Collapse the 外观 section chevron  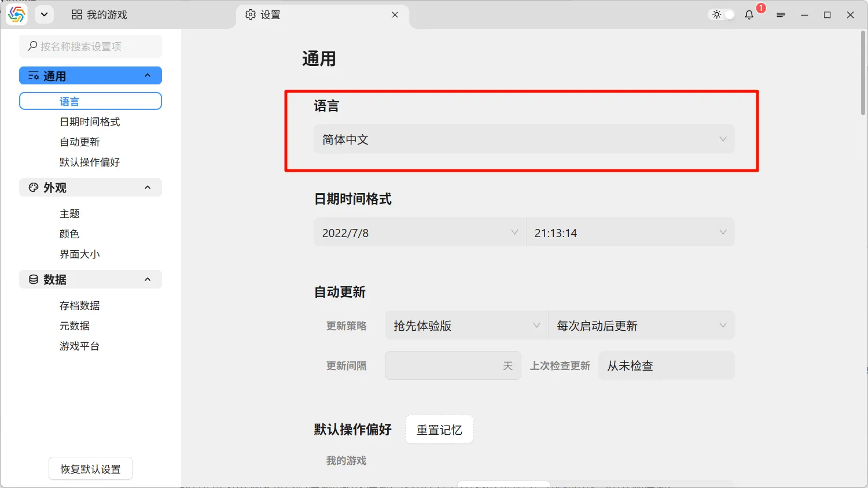pyautogui.click(x=148, y=187)
